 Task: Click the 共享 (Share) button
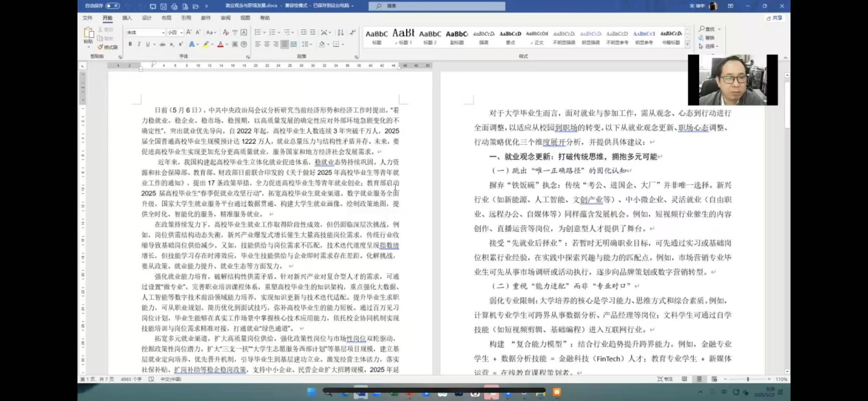pyautogui.click(x=774, y=18)
